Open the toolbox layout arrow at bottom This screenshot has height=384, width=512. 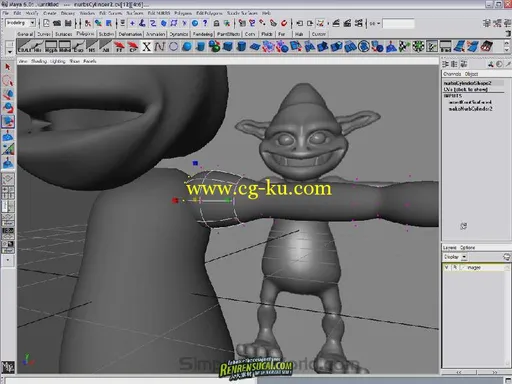[x=8, y=260]
